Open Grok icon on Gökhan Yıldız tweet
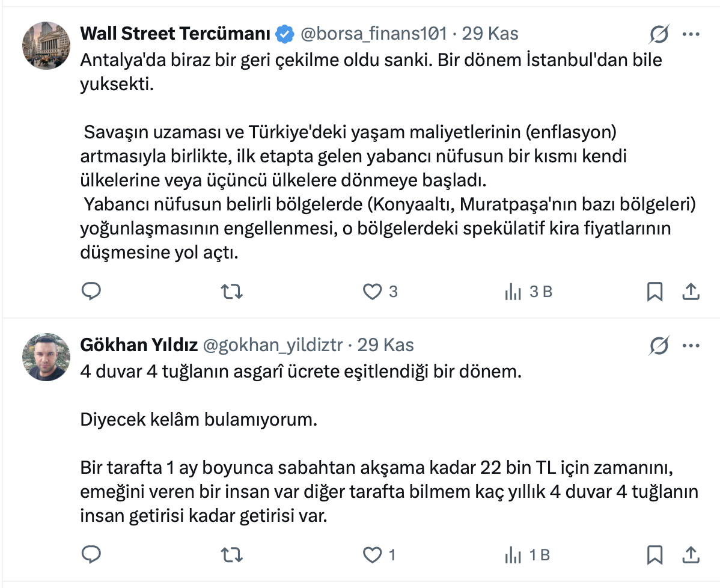 [659, 346]
